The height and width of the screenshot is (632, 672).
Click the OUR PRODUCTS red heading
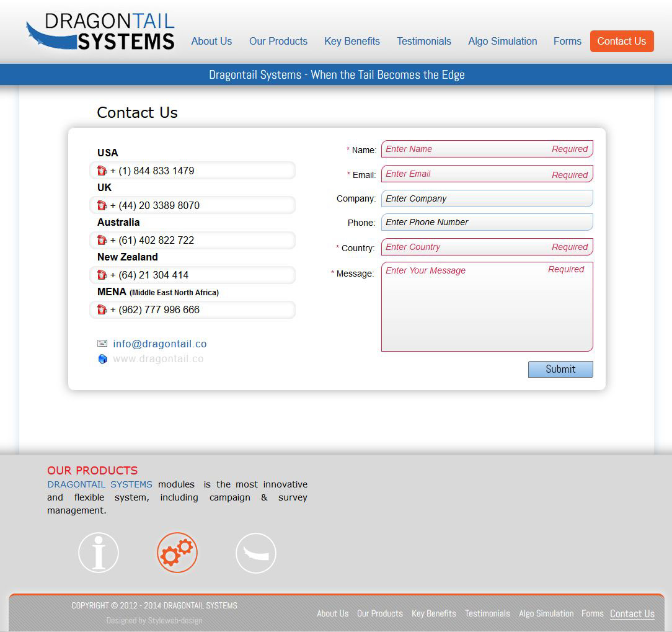(92, 470)
